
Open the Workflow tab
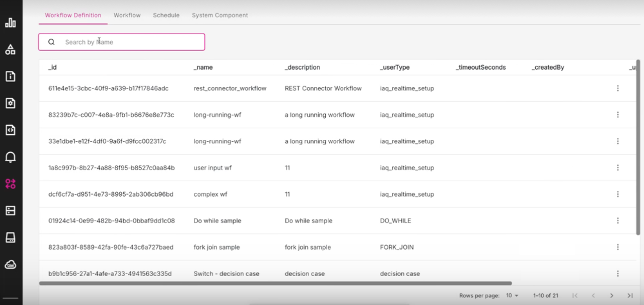[127, 15]
